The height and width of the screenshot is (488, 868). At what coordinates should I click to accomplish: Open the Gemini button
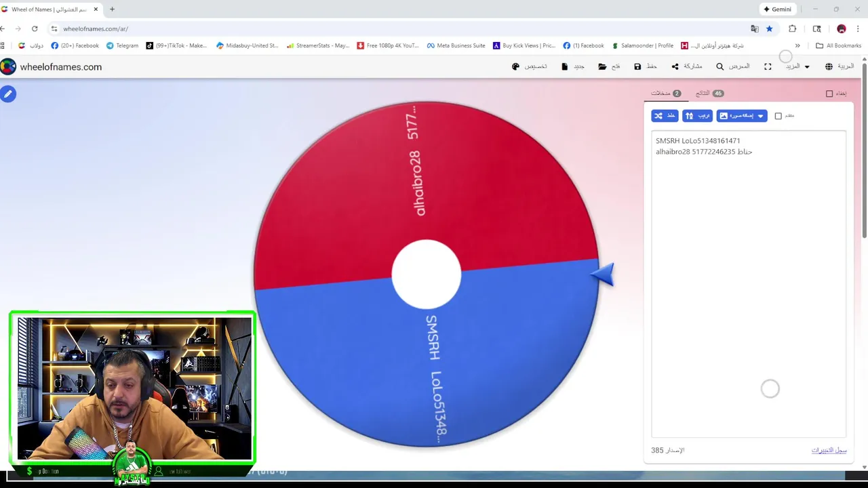[777, 9]
